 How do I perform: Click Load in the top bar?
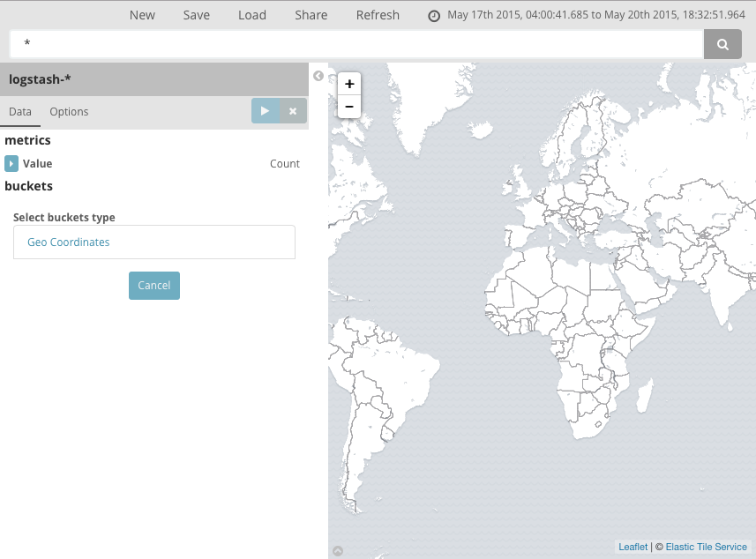click(x=251, y=15)
